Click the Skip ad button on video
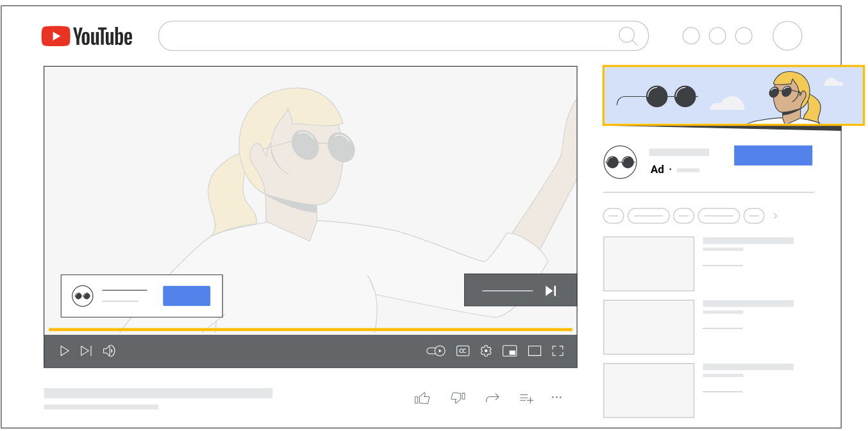The height and width of the screenshot is (431, 868). 521,291
